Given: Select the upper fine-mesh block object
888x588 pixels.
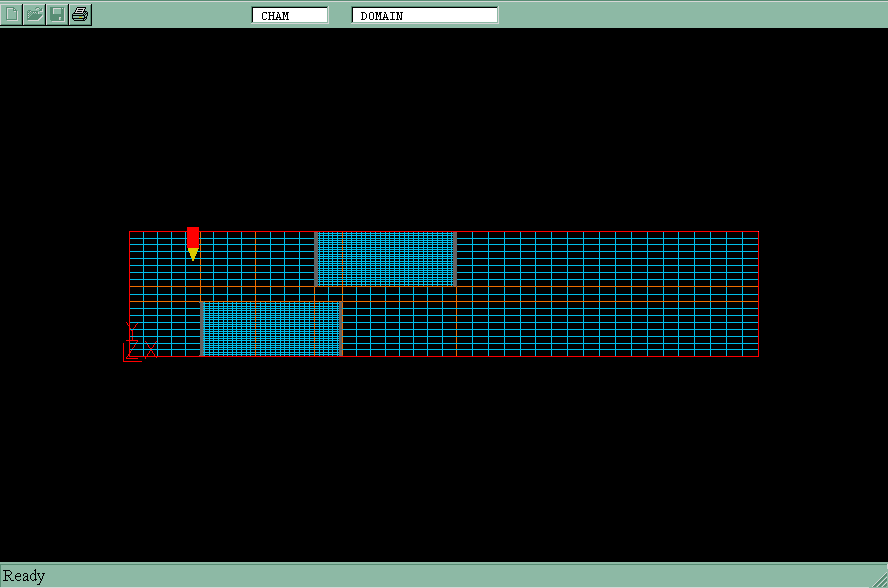Looking at the screenshot, I should coord(386,259).
